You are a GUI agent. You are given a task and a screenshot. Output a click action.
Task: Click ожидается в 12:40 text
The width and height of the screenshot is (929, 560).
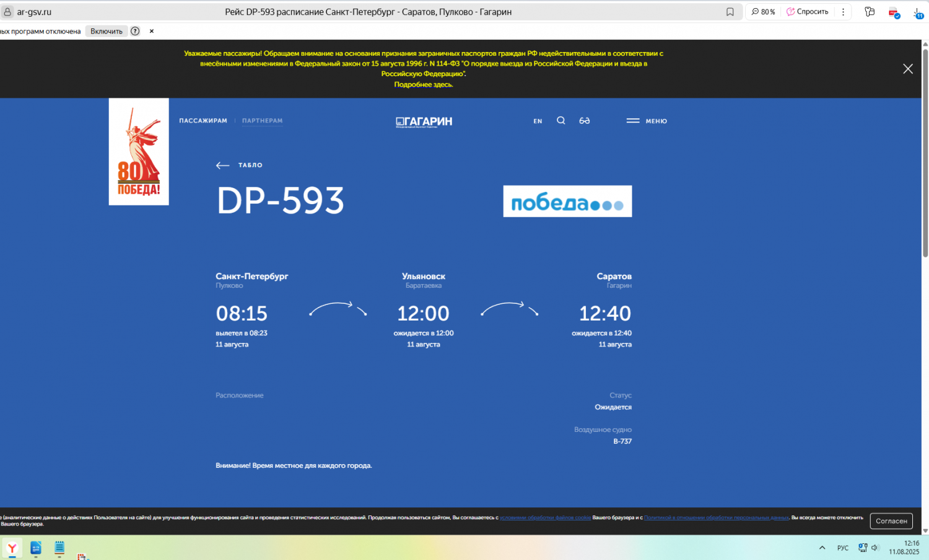(x=602, y=333)
